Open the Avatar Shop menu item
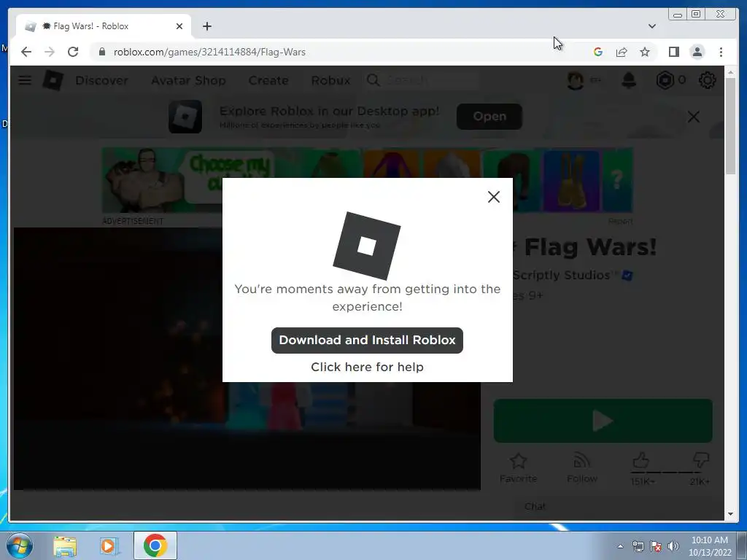 pos(188,80)
